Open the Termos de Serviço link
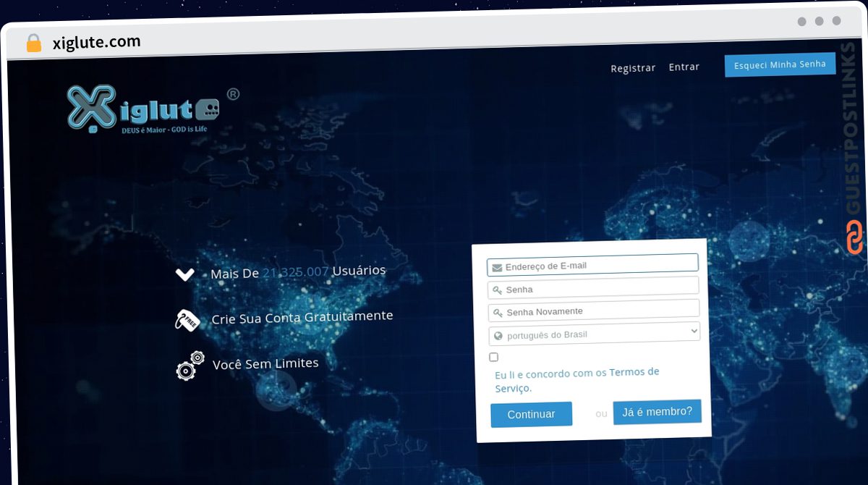This screenshot has width=868, height=485. pos(577,380)
